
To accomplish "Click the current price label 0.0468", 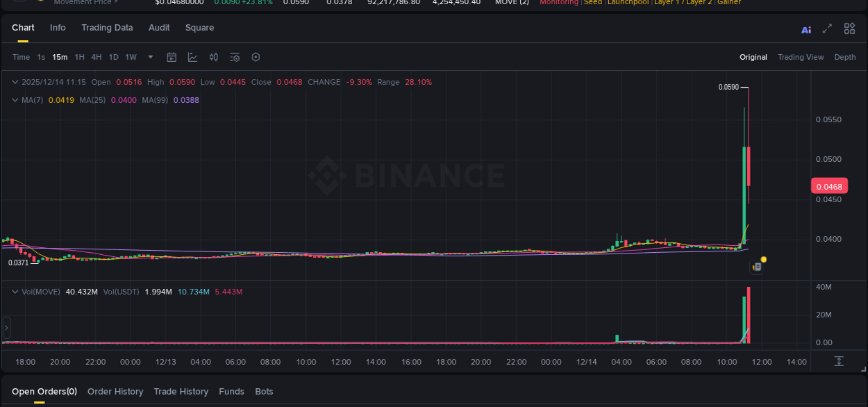I will click(x=831, y=185).
